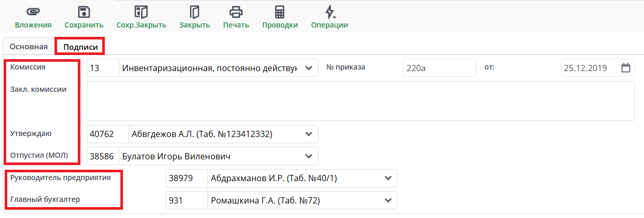The height and width of the screenshot is (218, 644).
Task: Click the Сохранить floppy disk icon
Action: (84, 12)
